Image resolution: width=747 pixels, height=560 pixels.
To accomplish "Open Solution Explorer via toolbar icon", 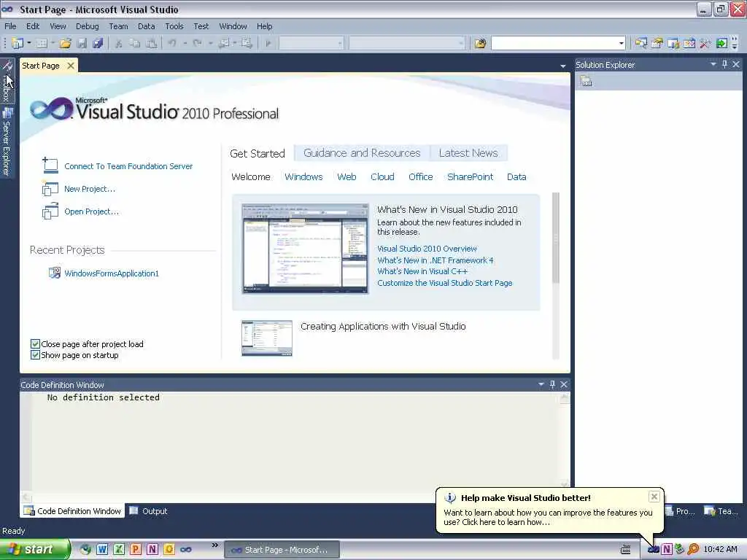I will pos(641,43).
